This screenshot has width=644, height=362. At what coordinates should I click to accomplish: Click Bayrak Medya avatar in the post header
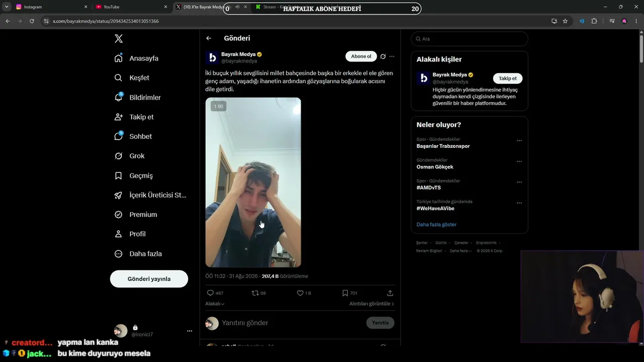pyautogui.click(x=212, y=57)
